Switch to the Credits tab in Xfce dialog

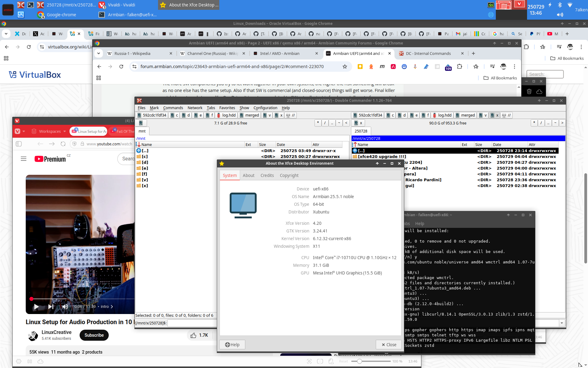tap(267, 175)
